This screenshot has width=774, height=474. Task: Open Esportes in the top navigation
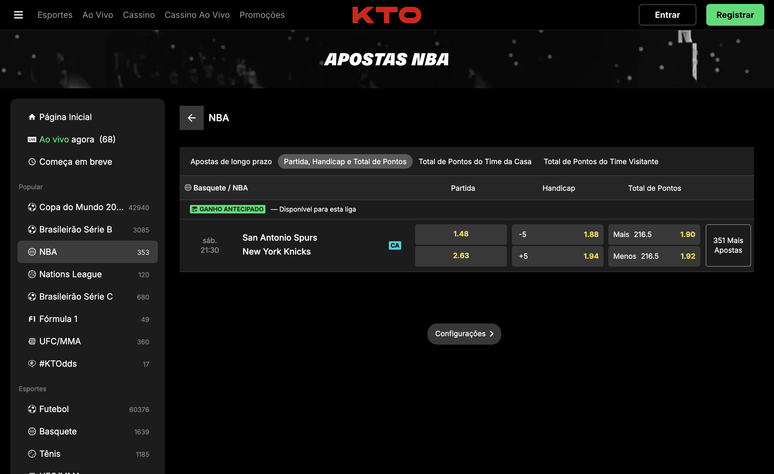tap(55, 15)
